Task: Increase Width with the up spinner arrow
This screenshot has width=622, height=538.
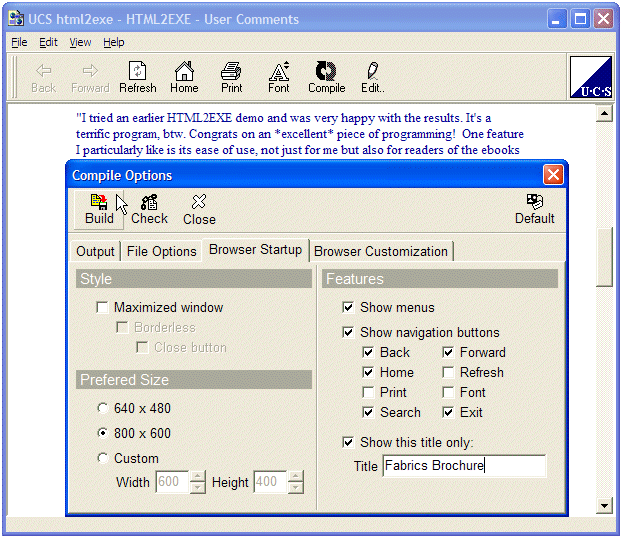Action: pos(198,476)
